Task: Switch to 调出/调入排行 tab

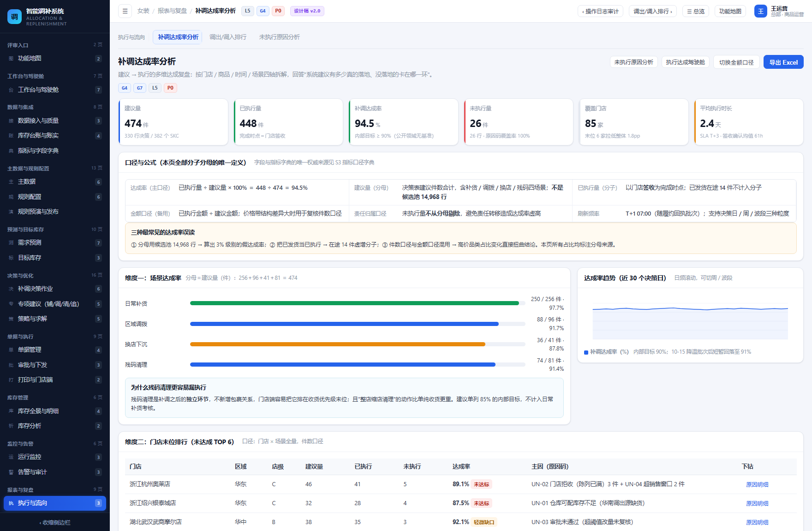Action: tap(228, 37)
